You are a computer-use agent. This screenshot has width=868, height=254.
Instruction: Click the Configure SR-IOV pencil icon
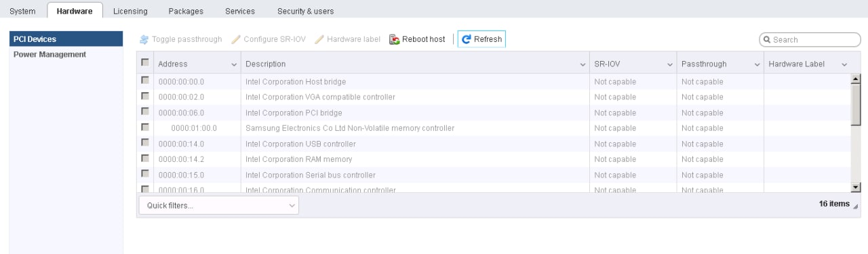[236, 39]
